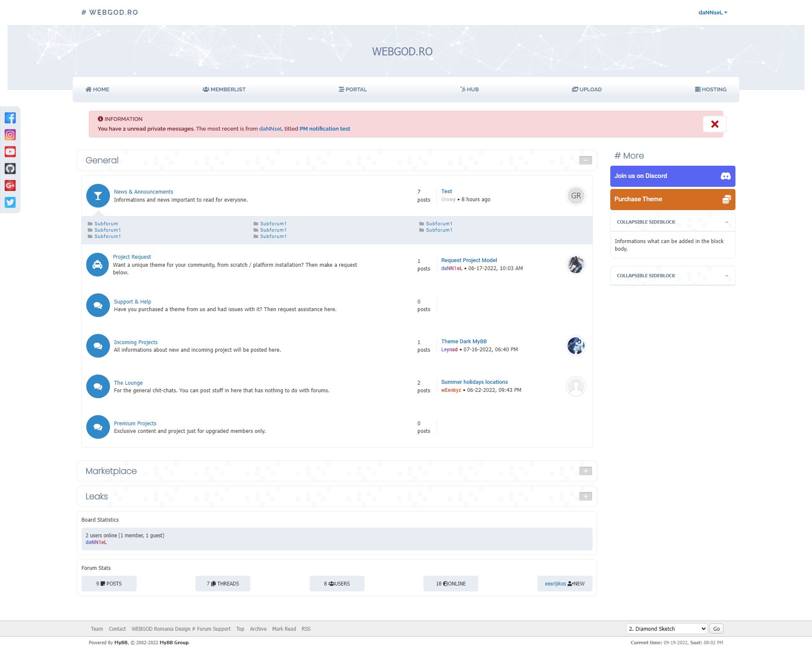Expand the Marketplace category
The image size is (812, 651).
point(585,471)
